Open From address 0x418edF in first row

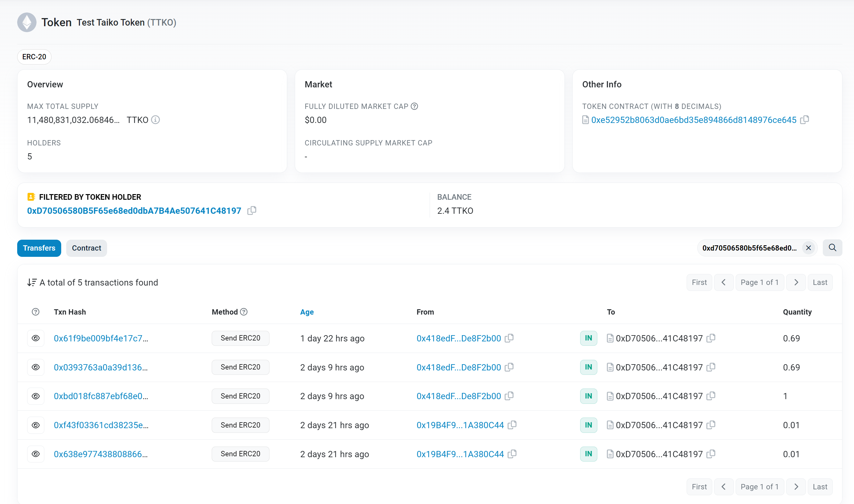(459, 338)
